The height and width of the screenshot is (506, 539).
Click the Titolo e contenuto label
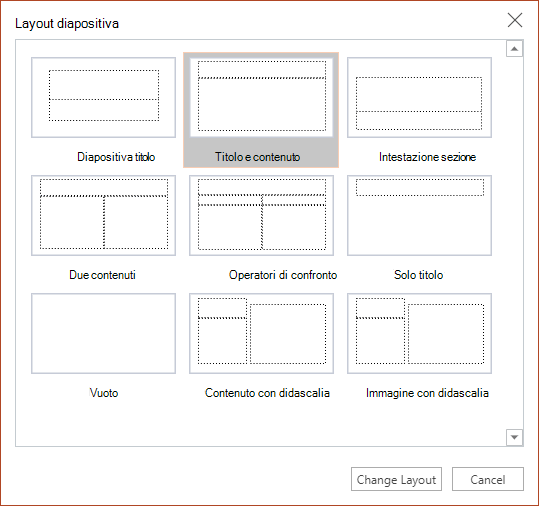point(257,157)
